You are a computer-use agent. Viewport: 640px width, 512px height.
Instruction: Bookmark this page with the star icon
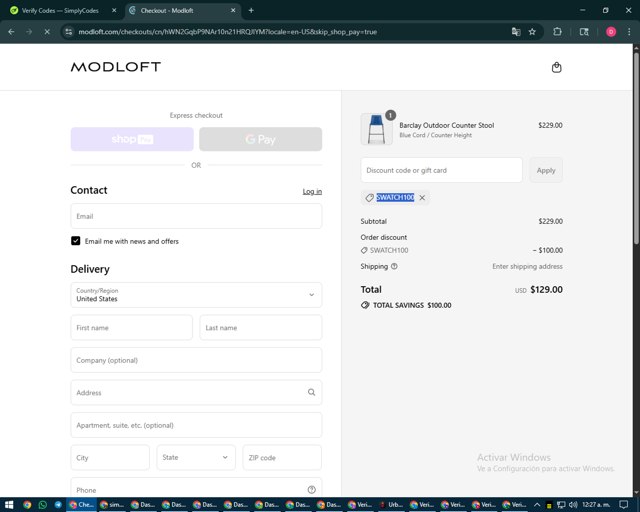532,32
